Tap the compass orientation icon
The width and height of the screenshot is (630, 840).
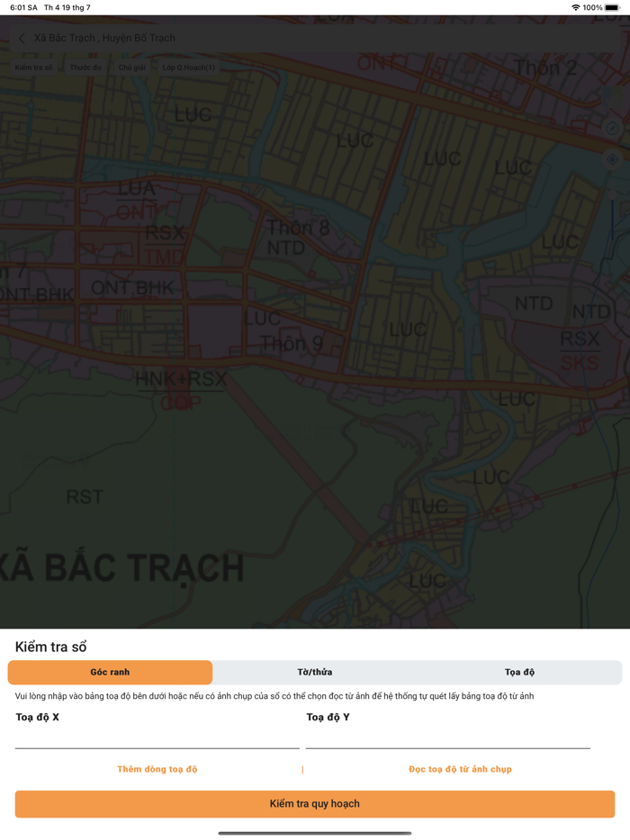(612, 128)
